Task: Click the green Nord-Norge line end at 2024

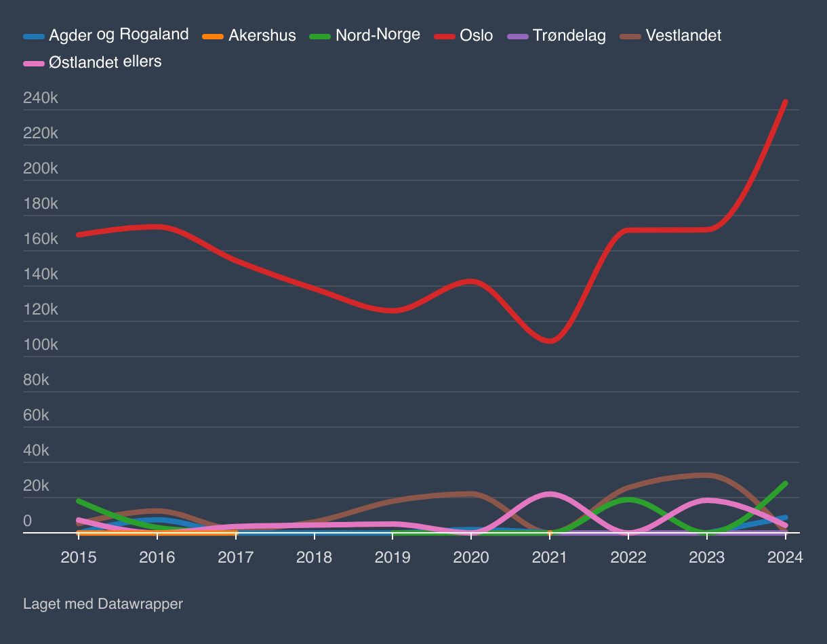Action: [785, 483]
